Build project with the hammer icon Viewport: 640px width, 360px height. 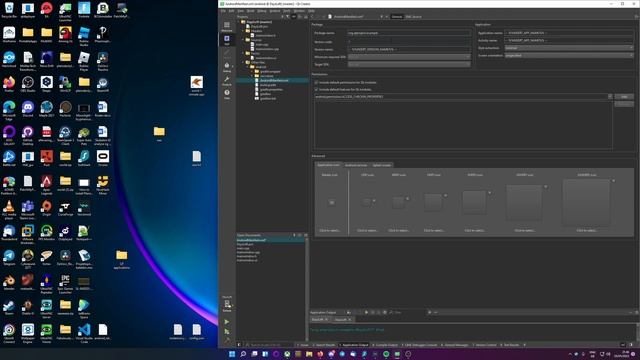227,340
